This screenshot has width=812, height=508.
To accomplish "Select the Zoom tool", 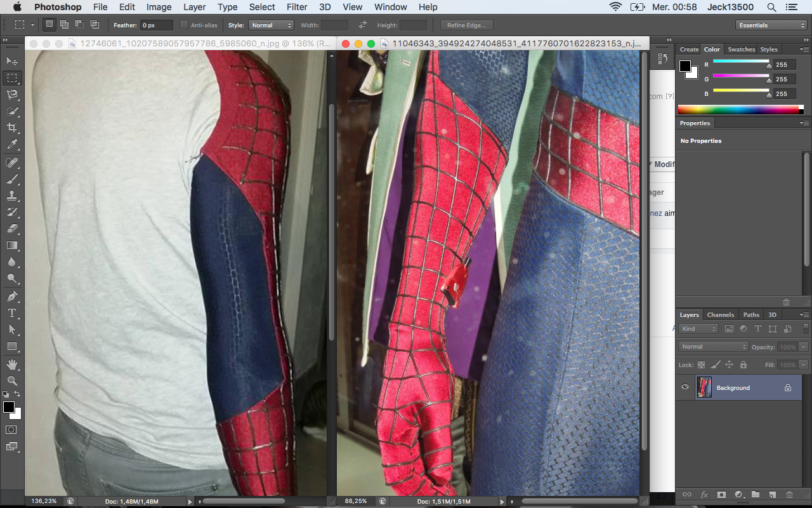I will click(12, 381).
